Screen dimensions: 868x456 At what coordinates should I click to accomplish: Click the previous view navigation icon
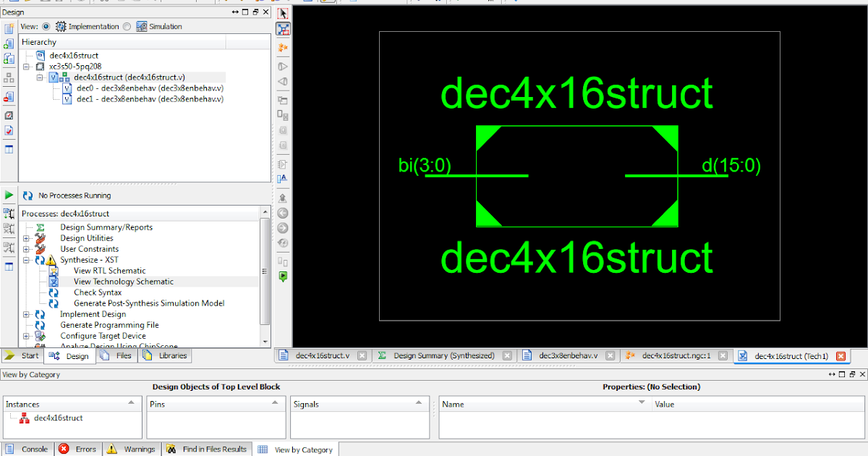(282, 212)
